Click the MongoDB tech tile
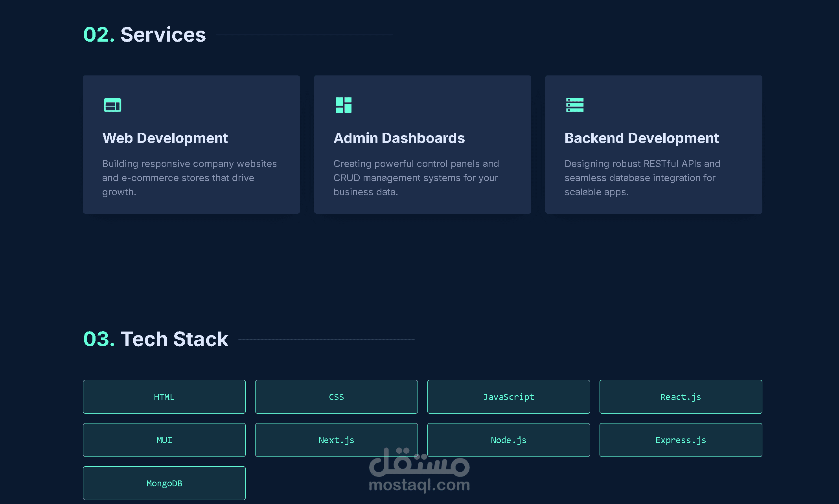 (164, 483)
